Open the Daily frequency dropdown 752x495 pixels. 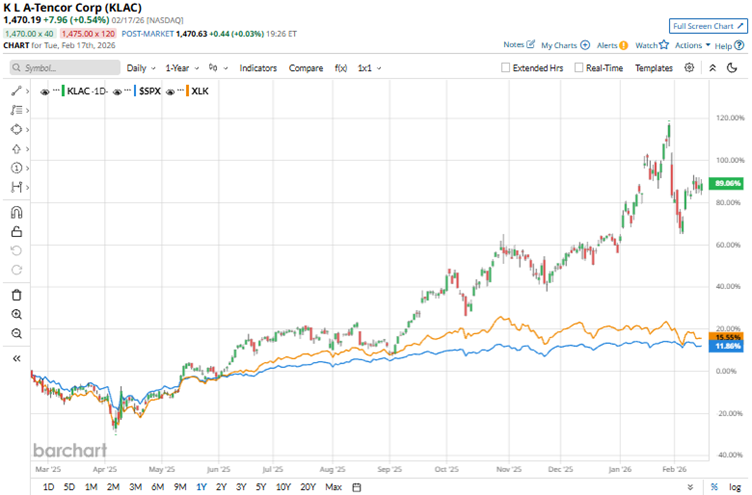tap(141, 68)
